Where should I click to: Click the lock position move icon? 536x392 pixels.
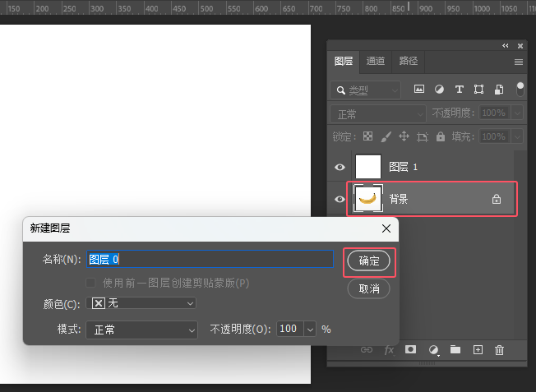404,136
